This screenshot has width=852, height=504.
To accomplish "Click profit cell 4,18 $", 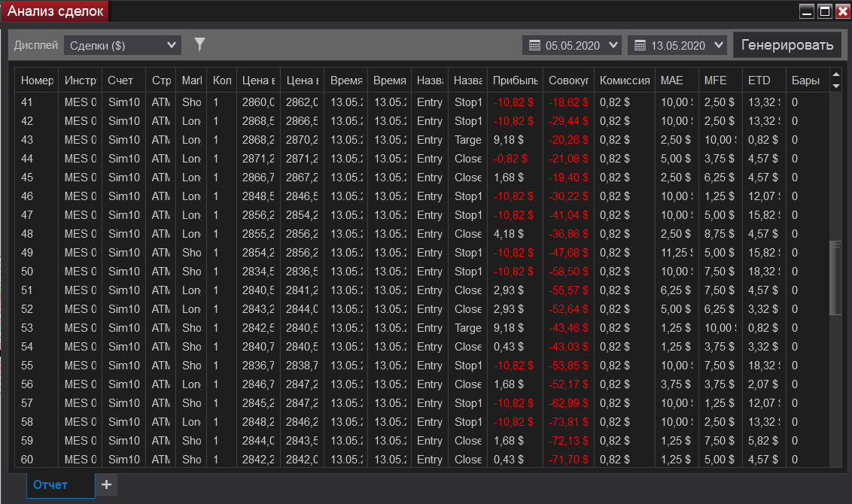I will [x=508, y=234].
